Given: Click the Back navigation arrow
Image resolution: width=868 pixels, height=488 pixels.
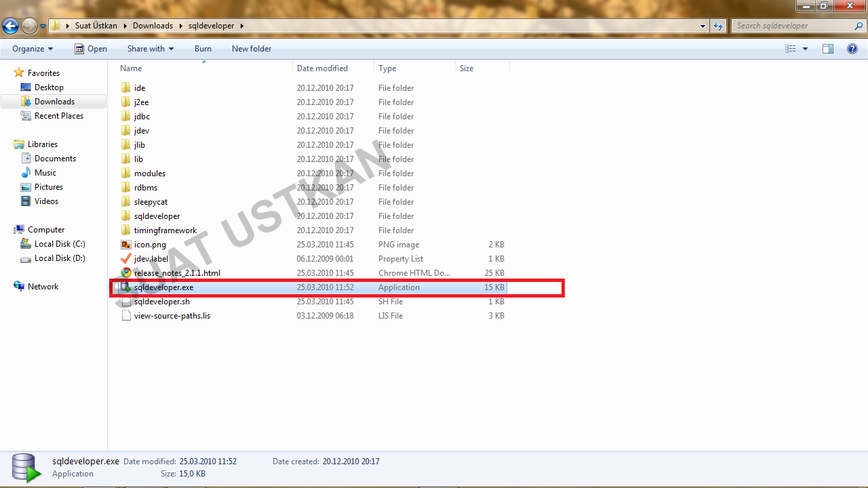Looking at the screenshot, I should pos(10,26).
